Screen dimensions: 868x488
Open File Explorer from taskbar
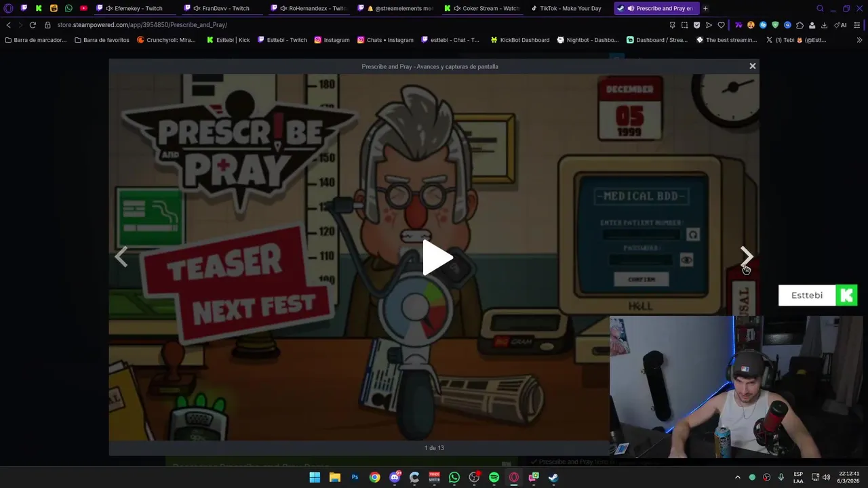[334, 477]
